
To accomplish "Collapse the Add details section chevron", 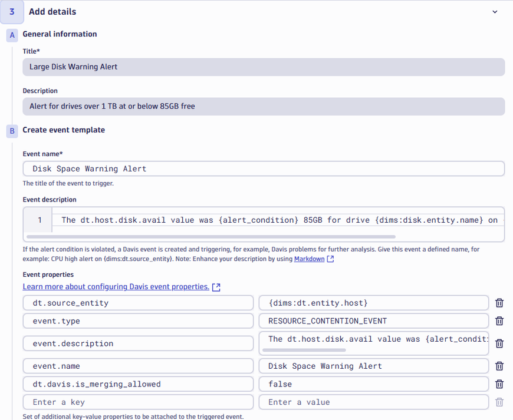I will click(x=495, y=12).
